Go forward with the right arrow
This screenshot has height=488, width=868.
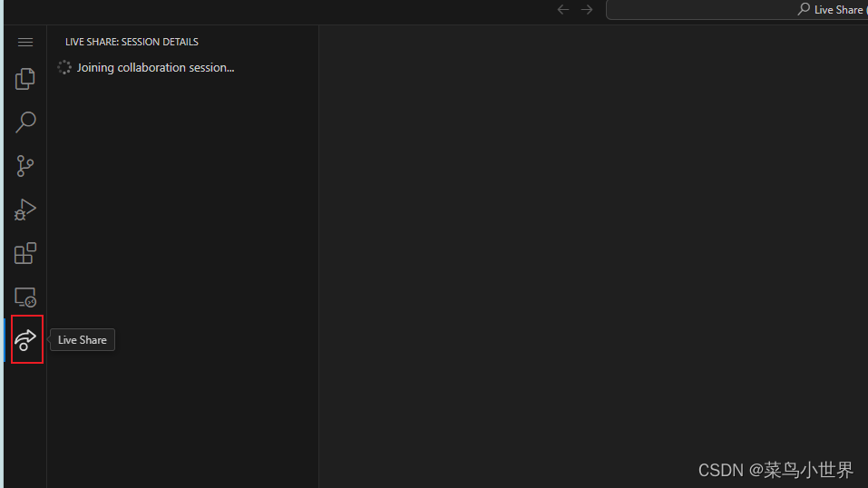point(587,9)
